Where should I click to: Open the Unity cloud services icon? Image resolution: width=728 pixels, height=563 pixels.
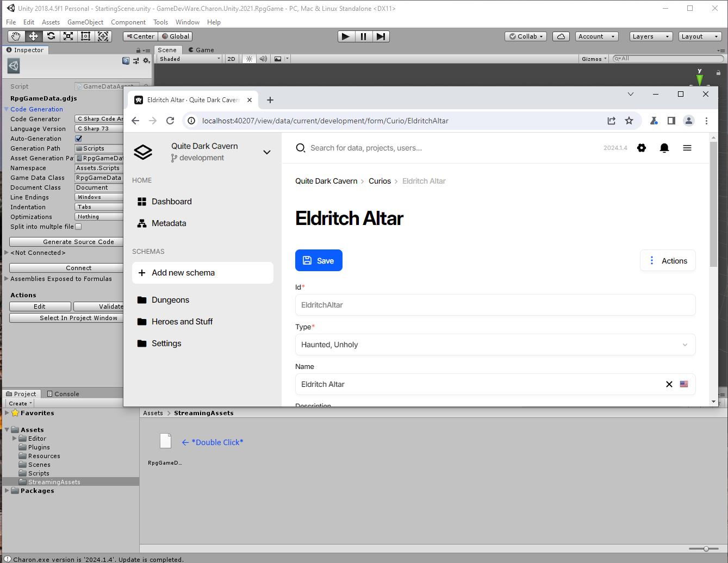point(561,36)
